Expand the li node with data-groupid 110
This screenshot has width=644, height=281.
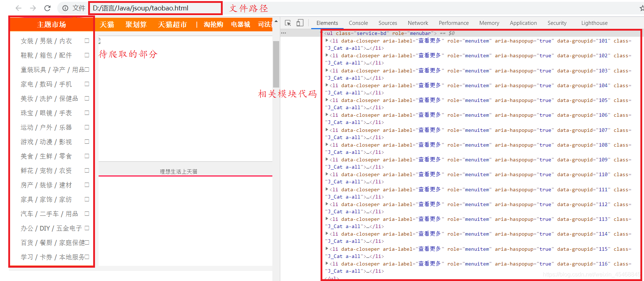327,174
